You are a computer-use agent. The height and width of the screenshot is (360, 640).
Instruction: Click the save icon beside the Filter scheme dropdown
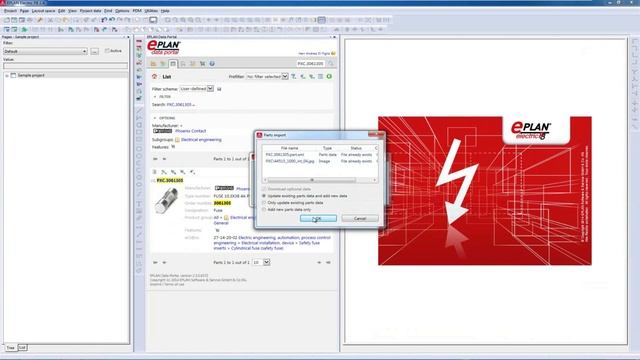coord(219,89)
